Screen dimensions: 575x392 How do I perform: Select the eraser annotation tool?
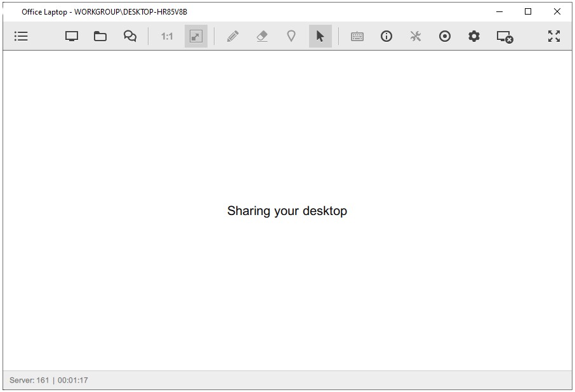coord(262,36)
